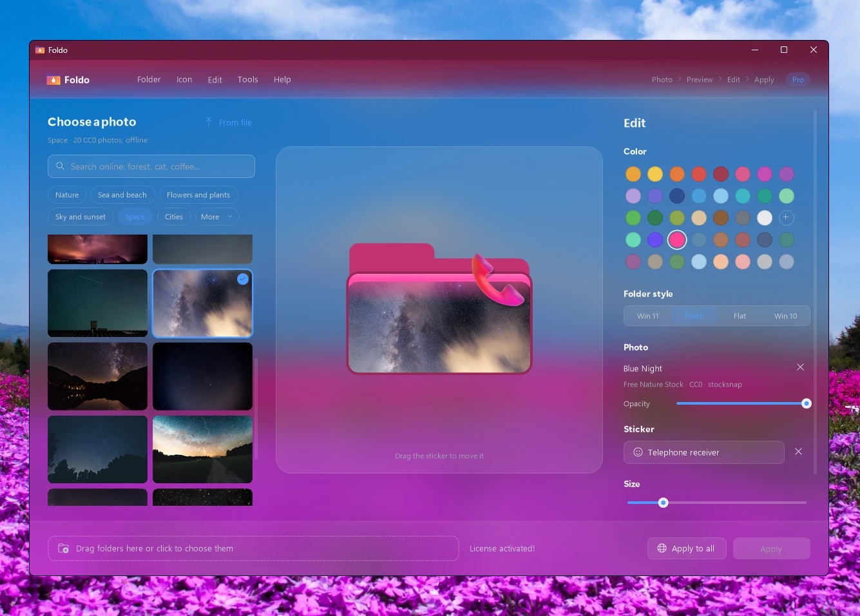Select the selected Milky Way photo thumbnail
The width and height of the screenshot is (860, 616).
click(202, 303)
